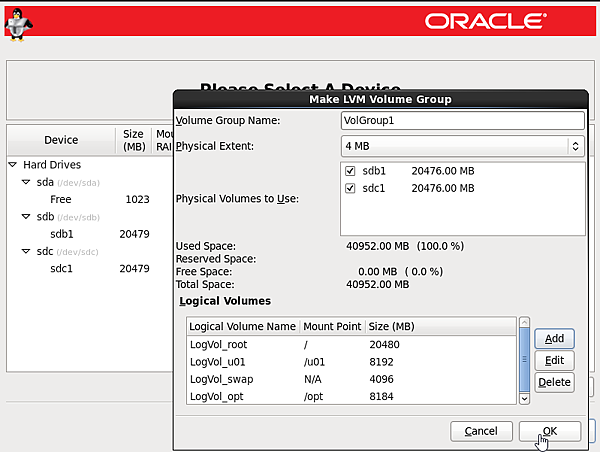Screen dimensions: 600x452
Task: Confirm the volume group with OK
Action: pos(550,431)
